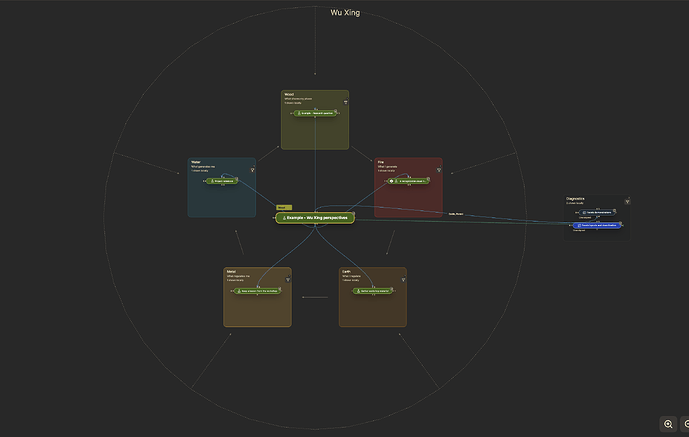Select the green node inside the Fire group
689x437 pixels.
pyautogui.click(x=408, y=181)
